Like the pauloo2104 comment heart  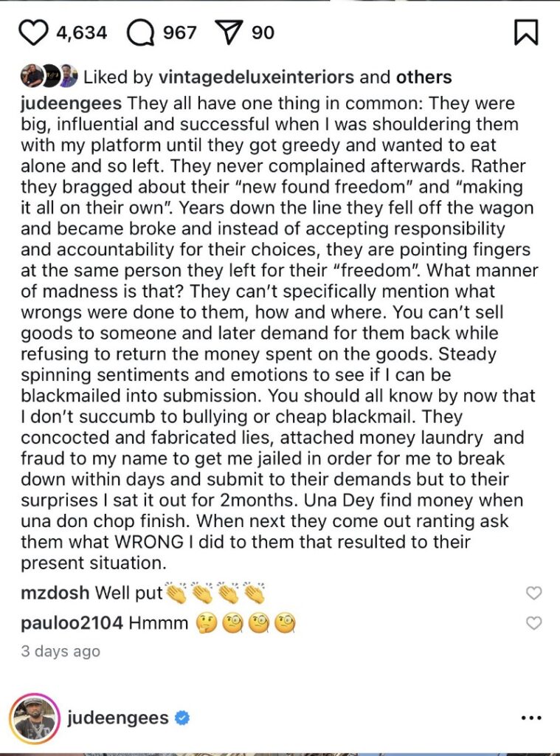tap(533, 623)
